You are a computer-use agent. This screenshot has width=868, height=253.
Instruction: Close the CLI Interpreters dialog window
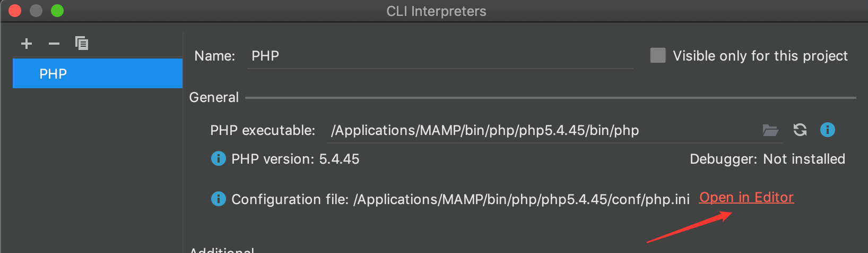click(x=15, y=11)
